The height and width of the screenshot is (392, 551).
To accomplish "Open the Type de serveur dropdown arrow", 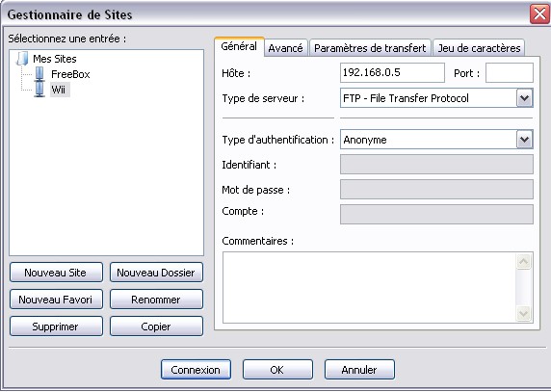I will 525,98.
